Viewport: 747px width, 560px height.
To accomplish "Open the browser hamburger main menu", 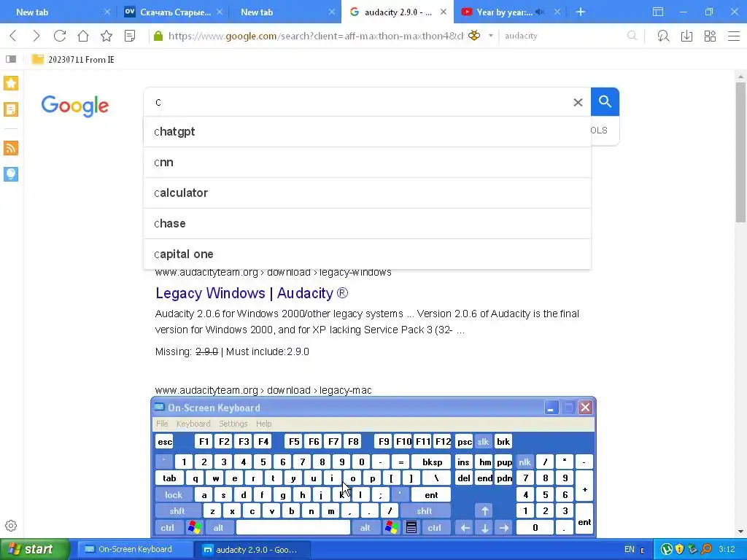I will pos(734,36).
